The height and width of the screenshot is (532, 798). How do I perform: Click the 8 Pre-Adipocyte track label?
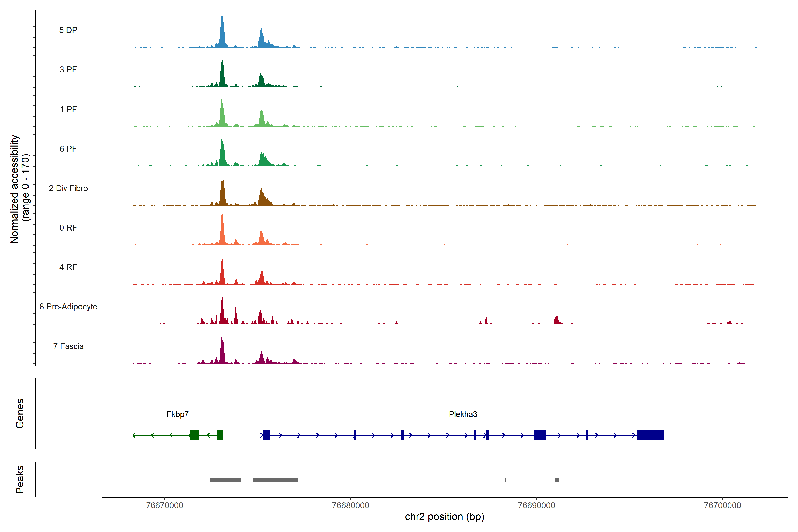(68, 307)
